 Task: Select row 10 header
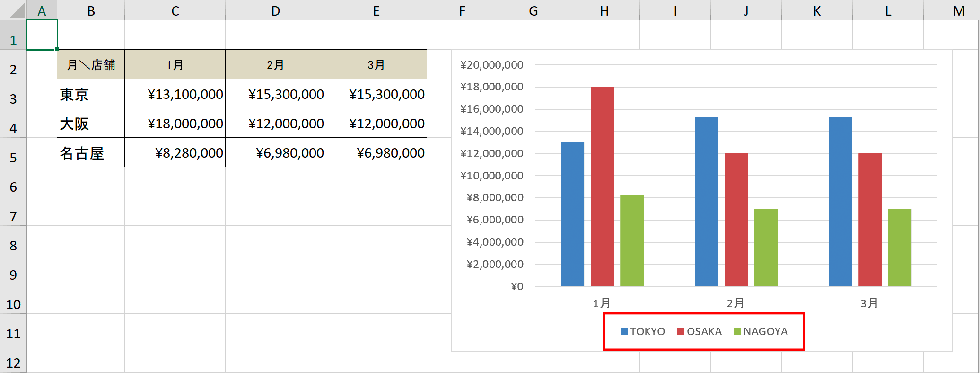click(13, 299)
